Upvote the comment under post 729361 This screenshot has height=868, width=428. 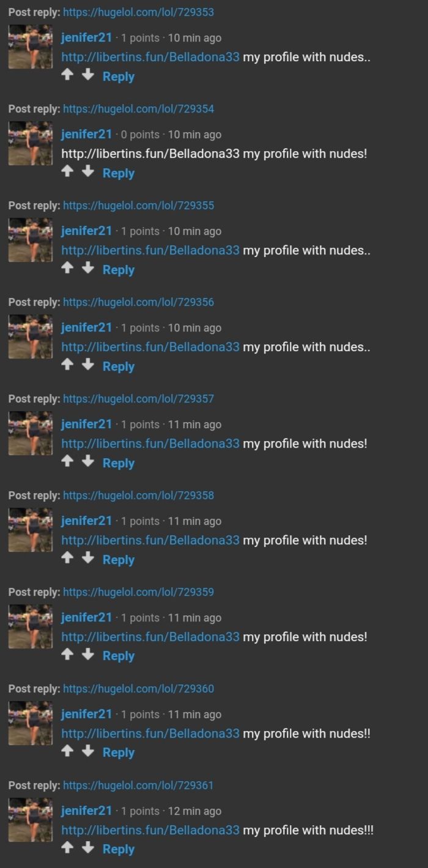pos(68,848)
